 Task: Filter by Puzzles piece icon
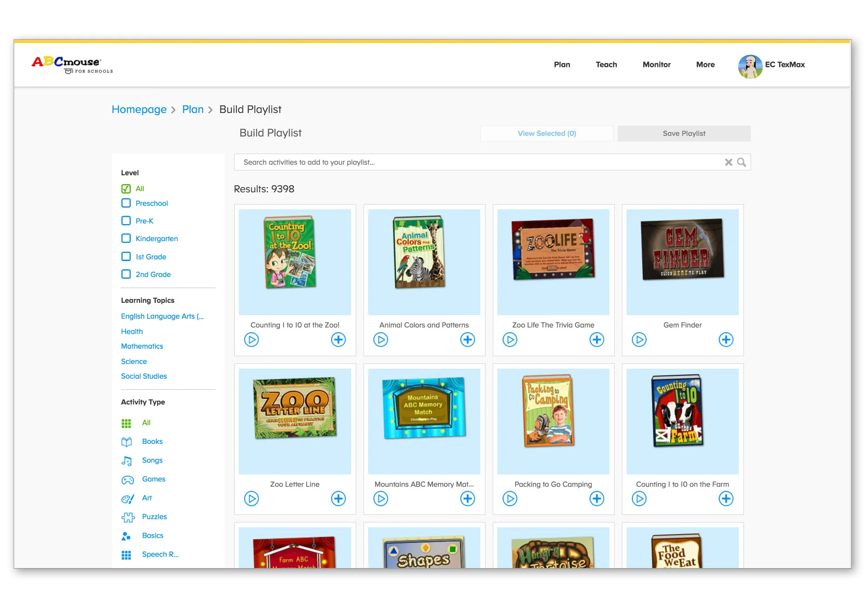128,517
